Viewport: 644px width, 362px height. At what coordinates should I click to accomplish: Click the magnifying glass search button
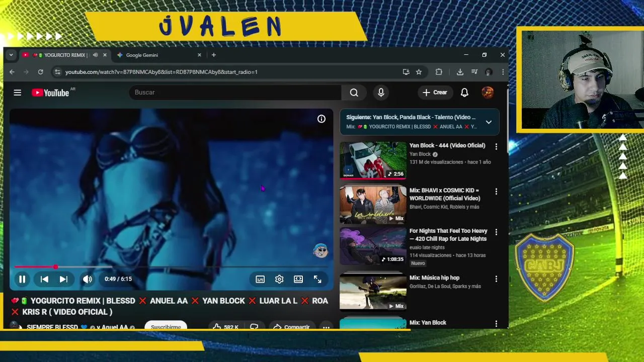[354, 93]
